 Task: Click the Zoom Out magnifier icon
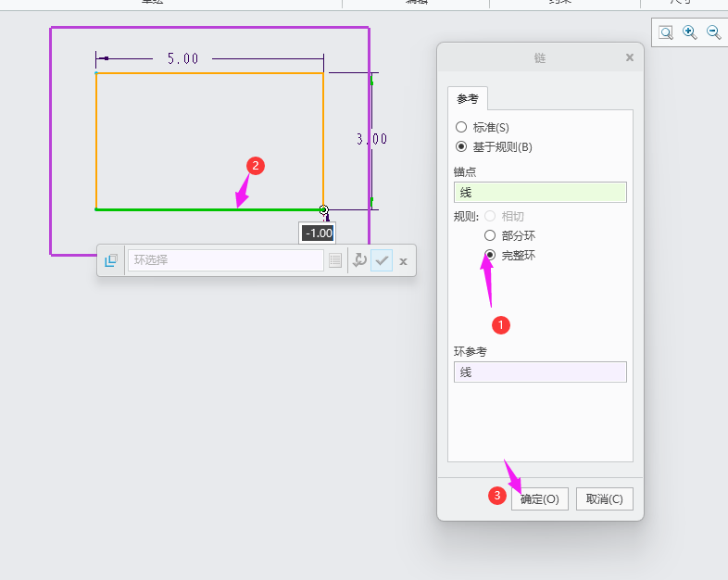714,32
